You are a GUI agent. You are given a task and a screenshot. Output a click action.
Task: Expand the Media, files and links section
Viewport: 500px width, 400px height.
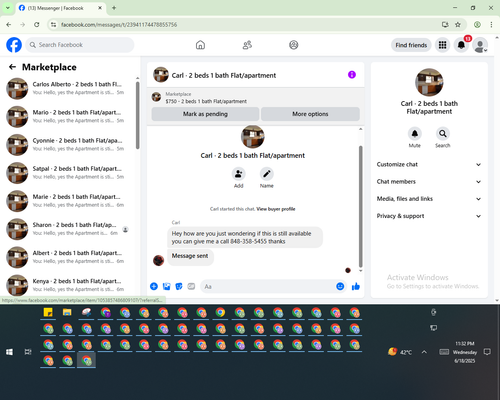pyautogui.click(x=429, y=199)
